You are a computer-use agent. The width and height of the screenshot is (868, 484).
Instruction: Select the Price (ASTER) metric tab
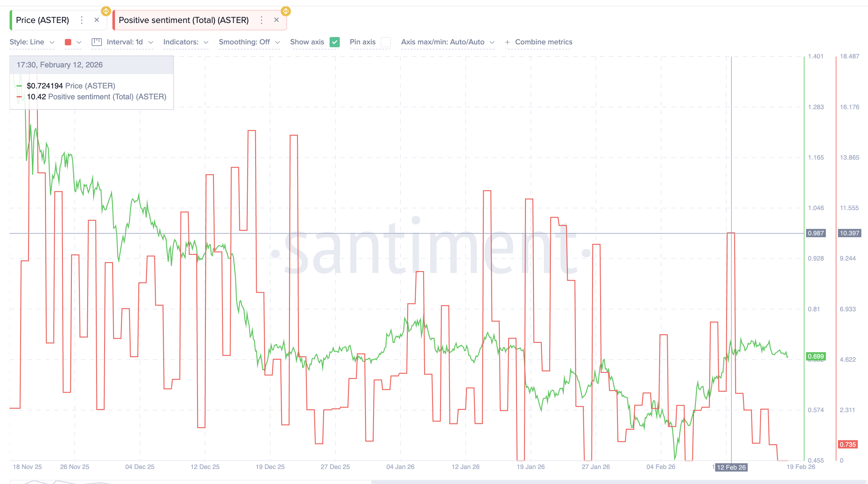click(42, 20)
